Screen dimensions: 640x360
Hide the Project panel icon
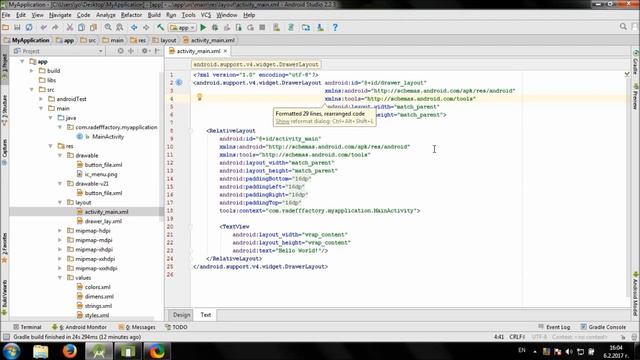pyautogui.click(x=157, y=51)
